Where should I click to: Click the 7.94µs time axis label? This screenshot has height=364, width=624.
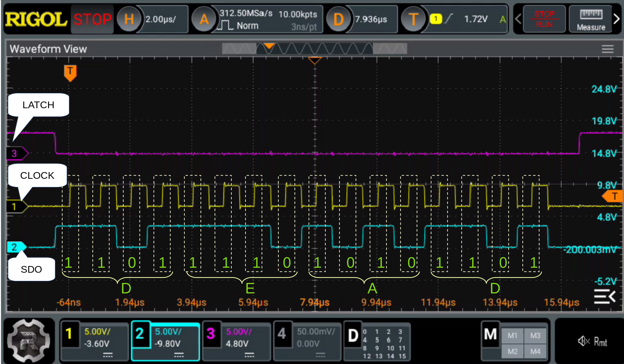point(315,302)
